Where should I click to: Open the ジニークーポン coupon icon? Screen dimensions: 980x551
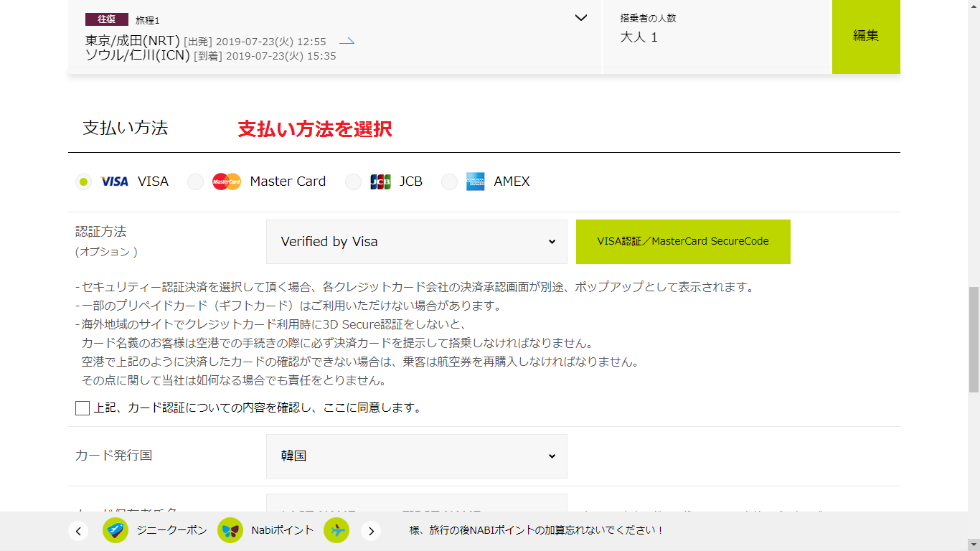click(116, 530)
